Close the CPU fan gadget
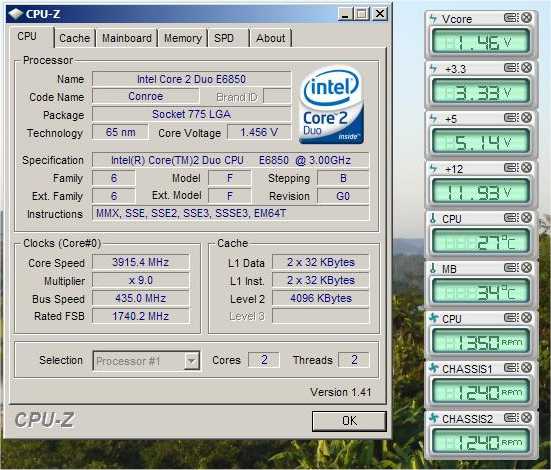Image resolution: width=551 pixels, height=470 pixels. click(526, 318)
